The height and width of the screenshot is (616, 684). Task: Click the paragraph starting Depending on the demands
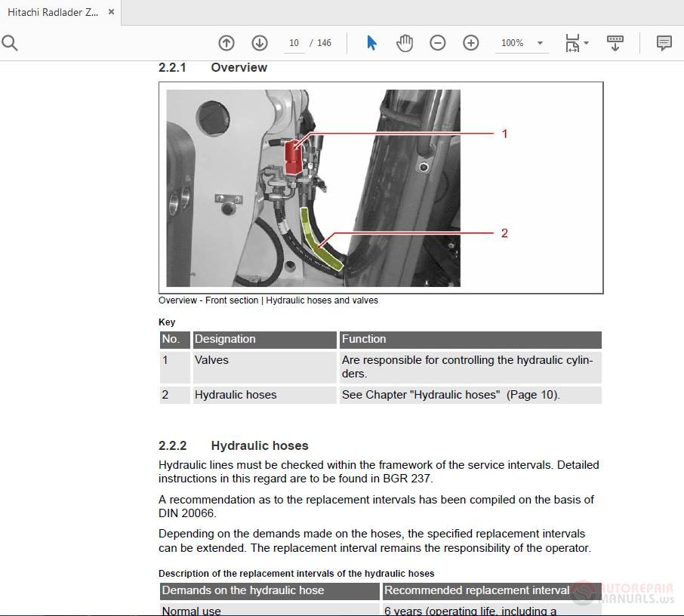[374, 541]
